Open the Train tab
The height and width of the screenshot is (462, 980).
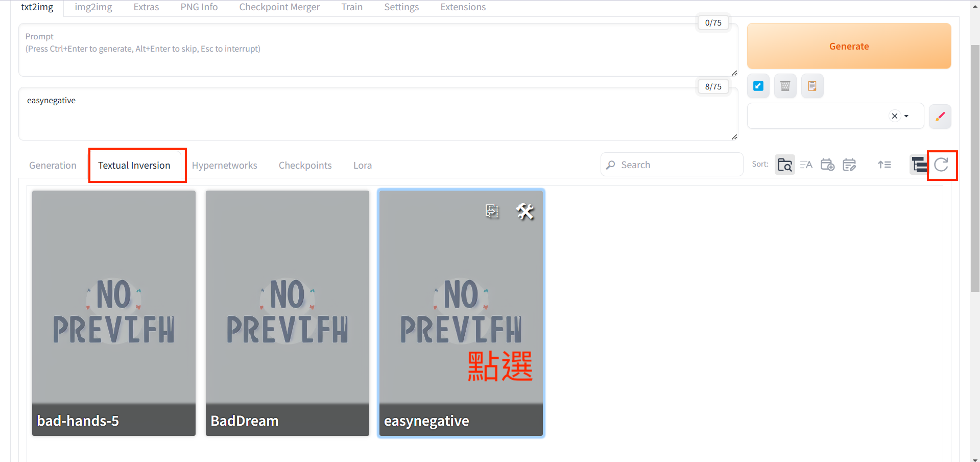(352, 7)
